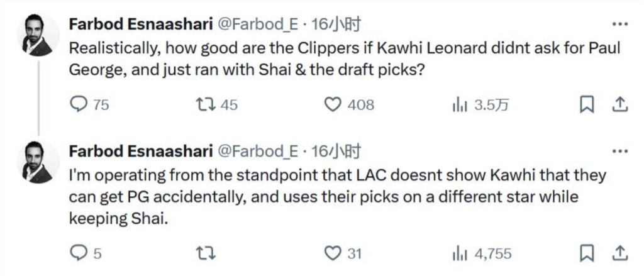Open Farbod Esnaashari name on first tweet
This screenshot has height=276, width=644.
tap(140, 25)
